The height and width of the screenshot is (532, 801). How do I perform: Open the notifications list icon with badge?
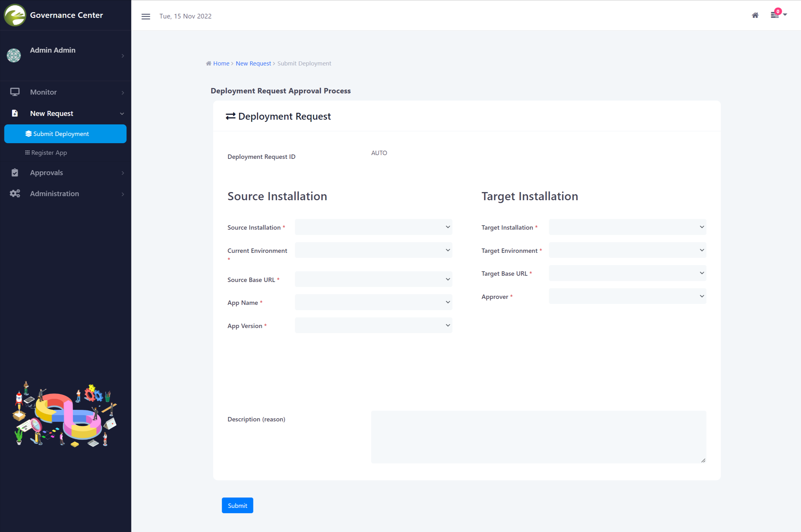[x=775, y=15]
